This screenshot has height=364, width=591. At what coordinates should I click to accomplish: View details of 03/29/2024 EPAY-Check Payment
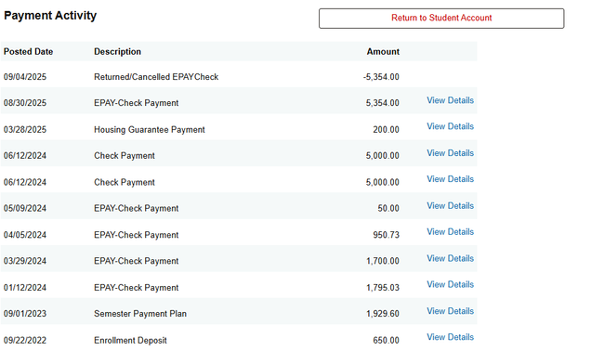click(x=450, y=258)
